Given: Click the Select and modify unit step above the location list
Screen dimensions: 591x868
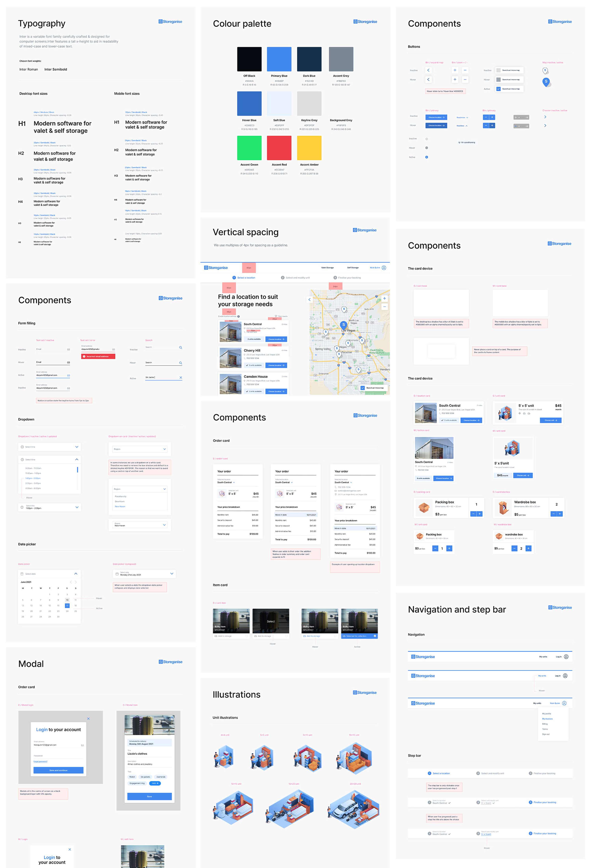Looking at the screenshot, I should click(295, 278).
